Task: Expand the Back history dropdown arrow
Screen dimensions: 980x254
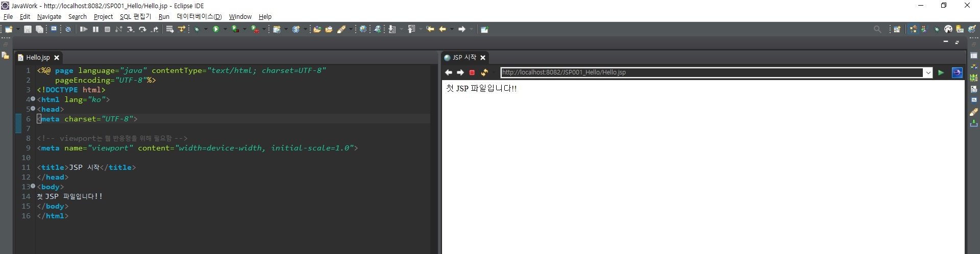Action: (452, 30)
